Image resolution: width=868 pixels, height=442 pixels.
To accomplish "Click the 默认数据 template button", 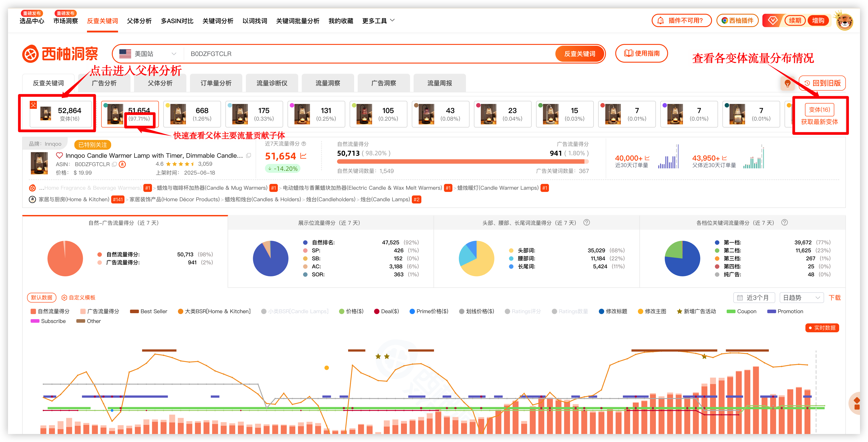I will point(41,298).
